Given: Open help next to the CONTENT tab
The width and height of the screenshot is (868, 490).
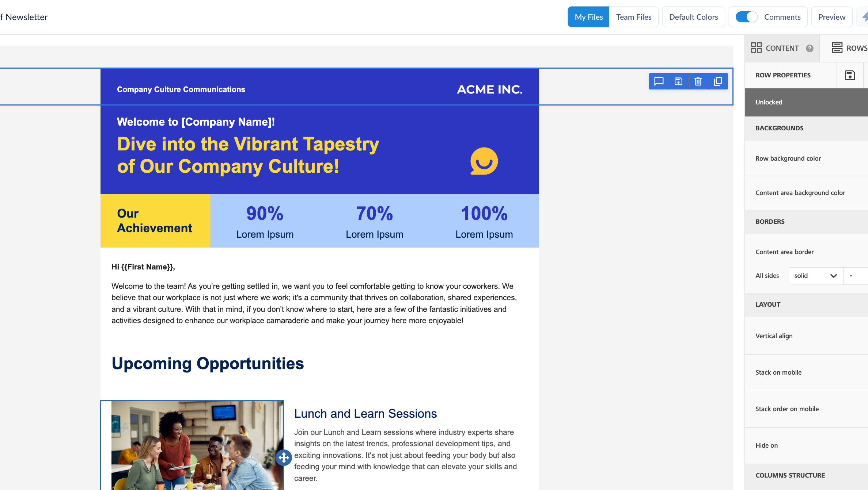Looking at the screenshot, I should (810, 48).
